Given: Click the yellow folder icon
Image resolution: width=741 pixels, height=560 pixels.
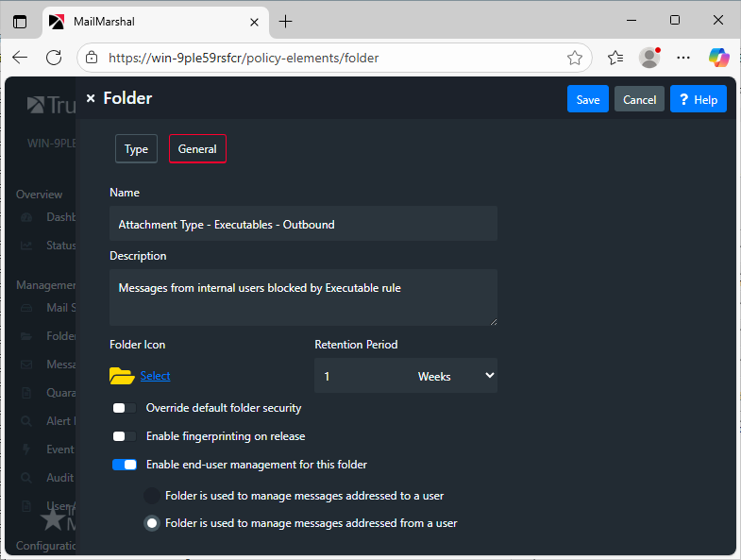Looking at the screenshot, I should (122, 376).
